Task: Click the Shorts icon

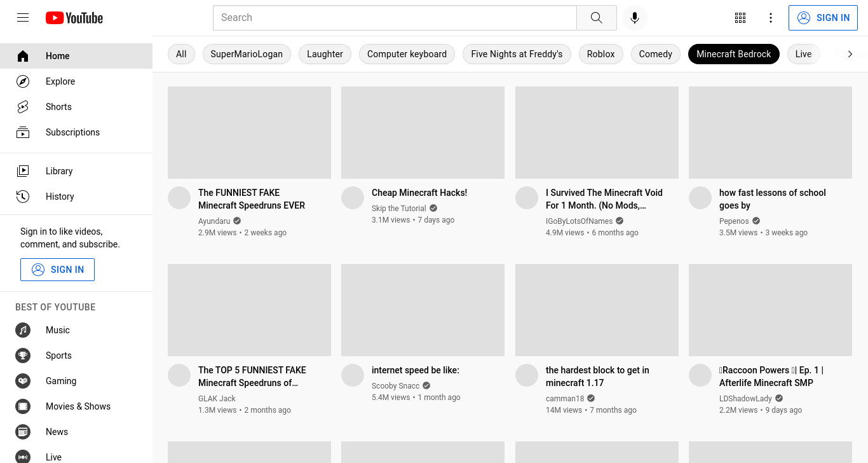Action: coord(23,107)
